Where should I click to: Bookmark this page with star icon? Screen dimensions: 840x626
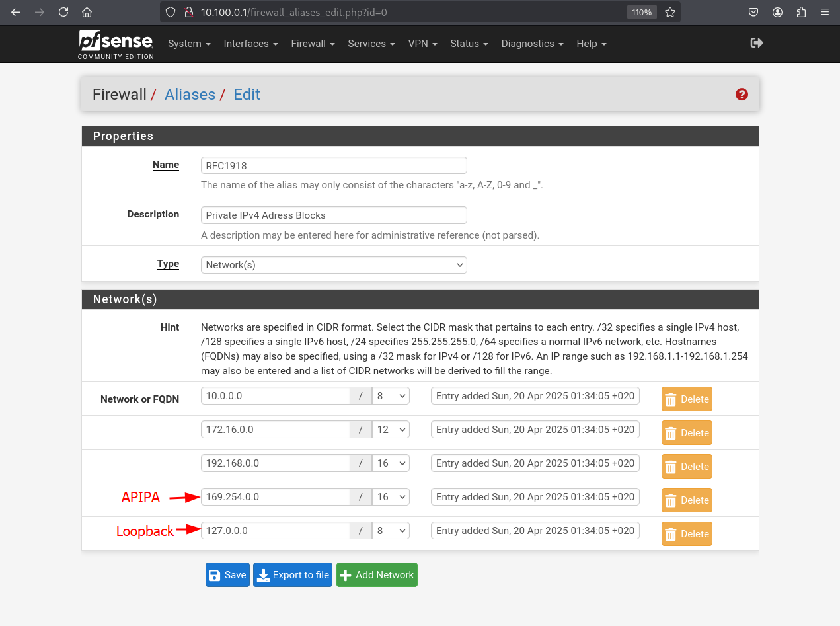pos(670,12)
